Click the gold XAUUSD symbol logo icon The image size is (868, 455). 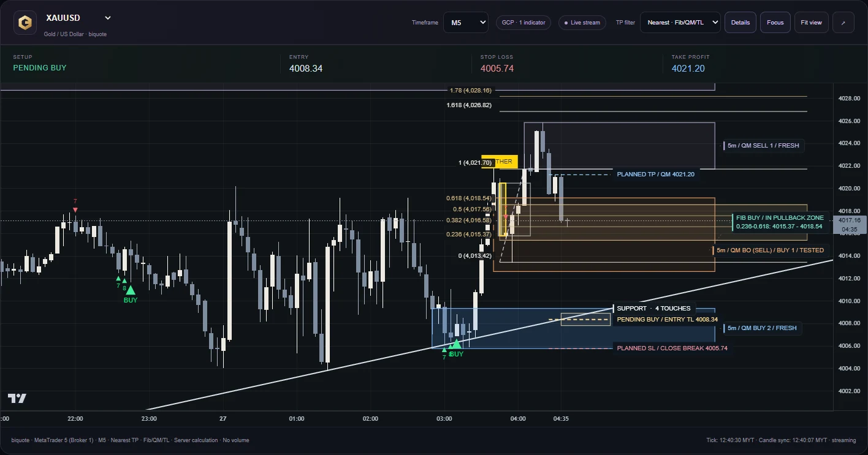(x=25, y=23)
